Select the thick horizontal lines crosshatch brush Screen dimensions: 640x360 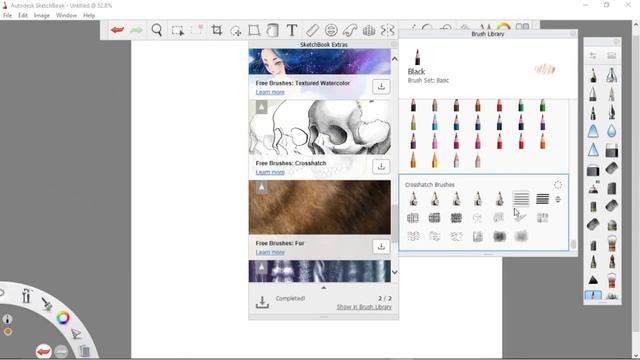pyautogui.click(x=542, y=199)
